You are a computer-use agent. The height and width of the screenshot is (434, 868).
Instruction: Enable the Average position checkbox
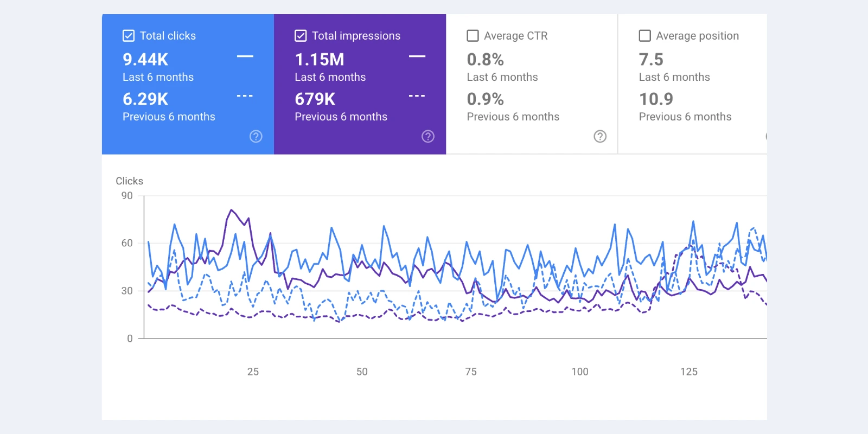coord(645,36)
